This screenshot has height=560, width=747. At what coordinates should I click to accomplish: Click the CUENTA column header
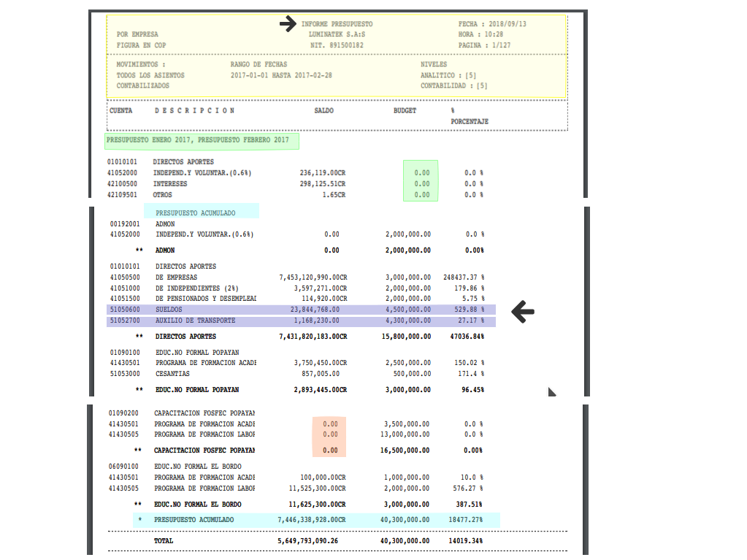pyautogui.click(x=120, y=111)
